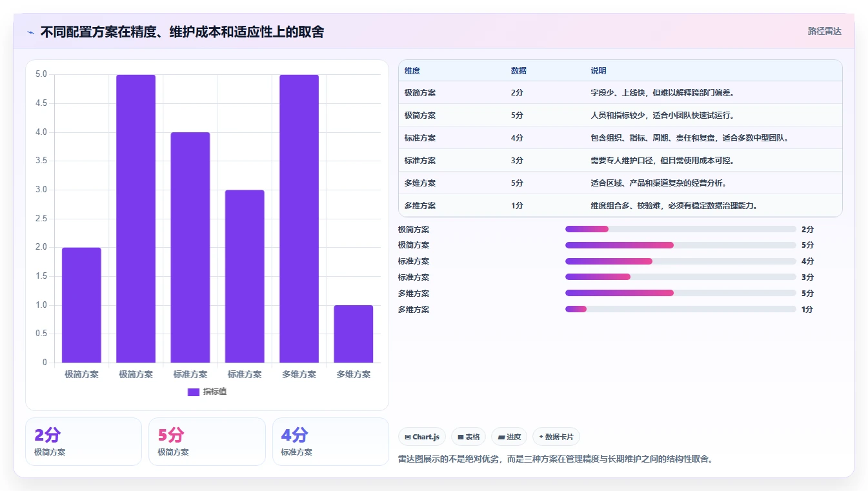868x491 pixels.
Task: Click the 3.5 y-axis label
Action: coord(41,161)
